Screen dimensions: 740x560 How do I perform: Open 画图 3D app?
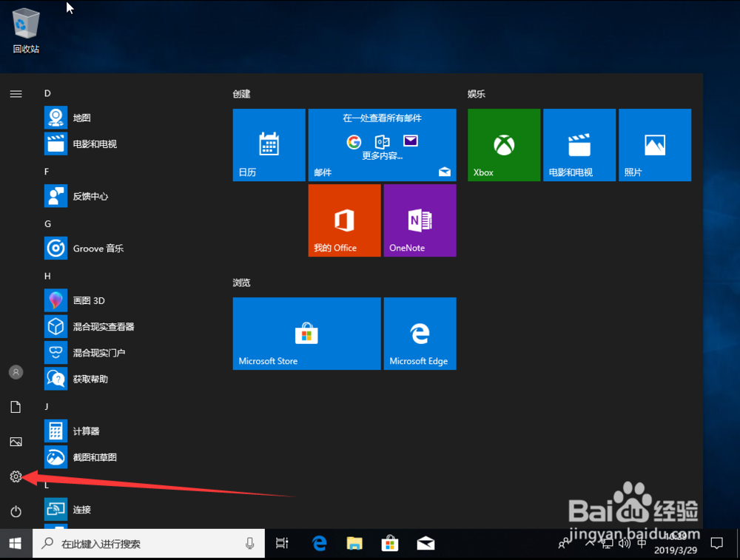tap(127, 300)
